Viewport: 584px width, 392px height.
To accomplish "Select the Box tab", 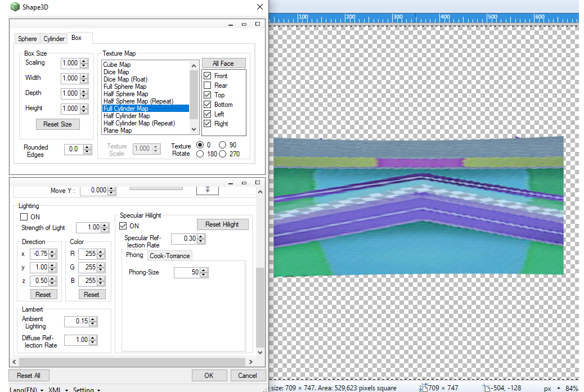I will 77,38.
